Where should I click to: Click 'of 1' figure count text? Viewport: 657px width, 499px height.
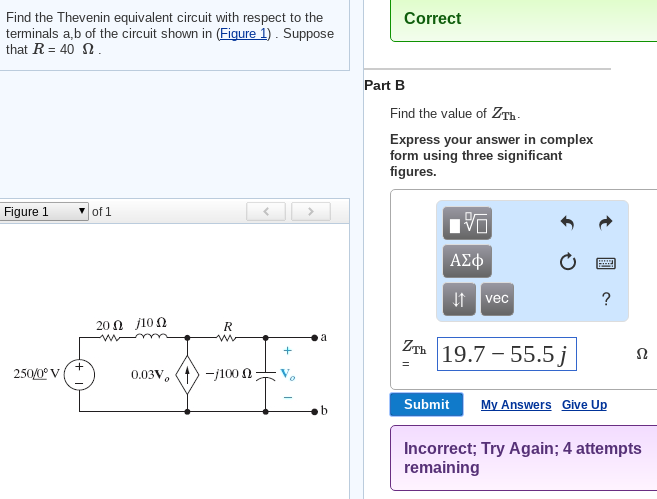point(102,212)
